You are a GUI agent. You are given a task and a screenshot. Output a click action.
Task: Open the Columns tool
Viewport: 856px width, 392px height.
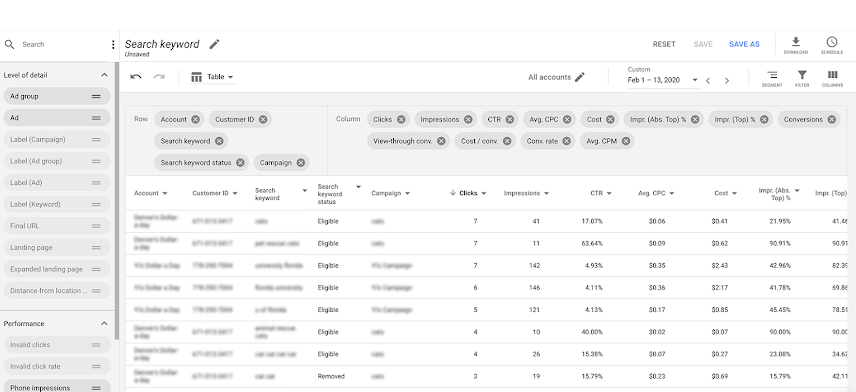click(x=832, y=79)
